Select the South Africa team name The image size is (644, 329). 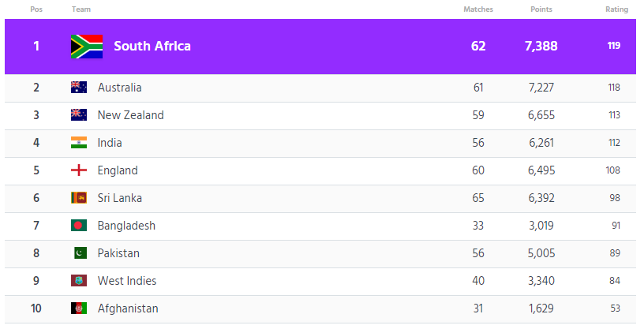tap(152, 46)
